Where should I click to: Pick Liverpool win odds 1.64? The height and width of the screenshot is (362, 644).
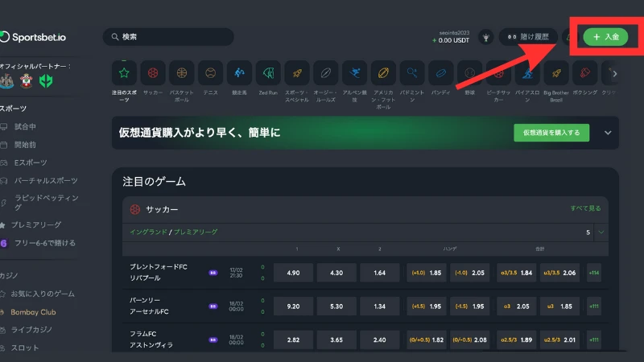(379, 273)
